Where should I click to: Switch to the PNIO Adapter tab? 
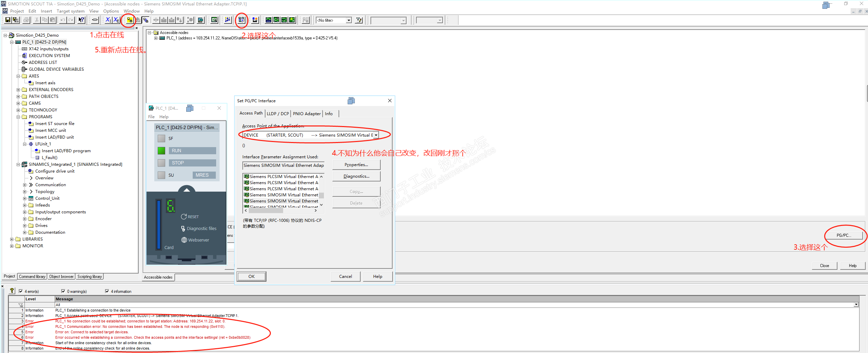(x=307, y=114)
